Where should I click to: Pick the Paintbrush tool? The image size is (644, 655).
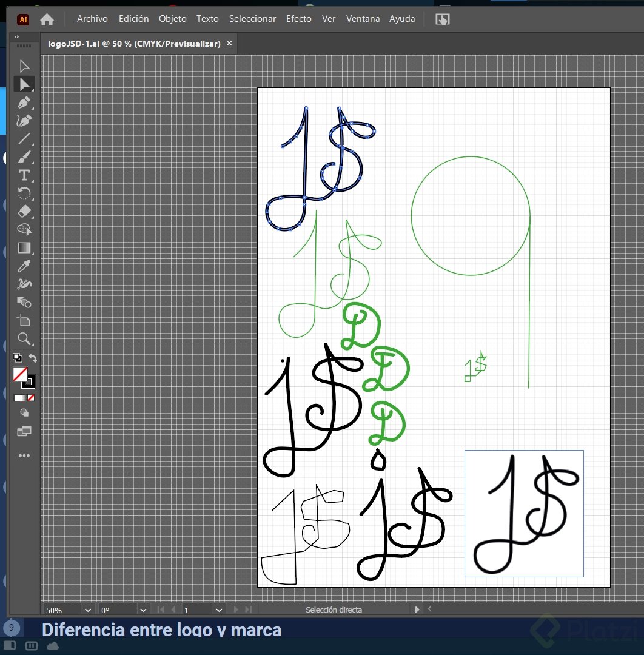[x=24, y=156]
